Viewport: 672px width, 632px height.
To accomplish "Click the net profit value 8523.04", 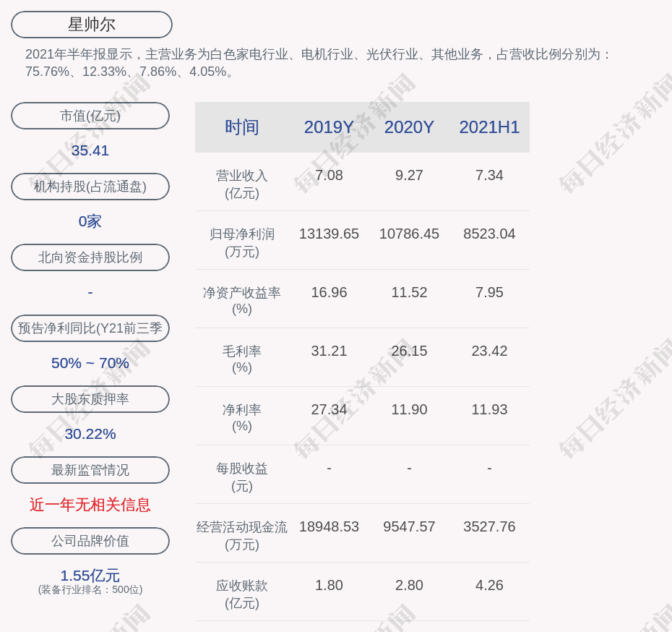I will (489, 234).
